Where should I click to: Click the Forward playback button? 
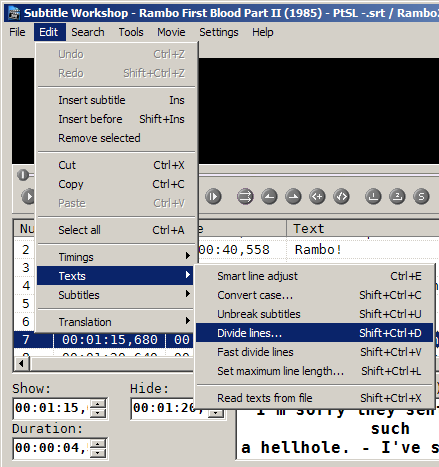point(213,196)
